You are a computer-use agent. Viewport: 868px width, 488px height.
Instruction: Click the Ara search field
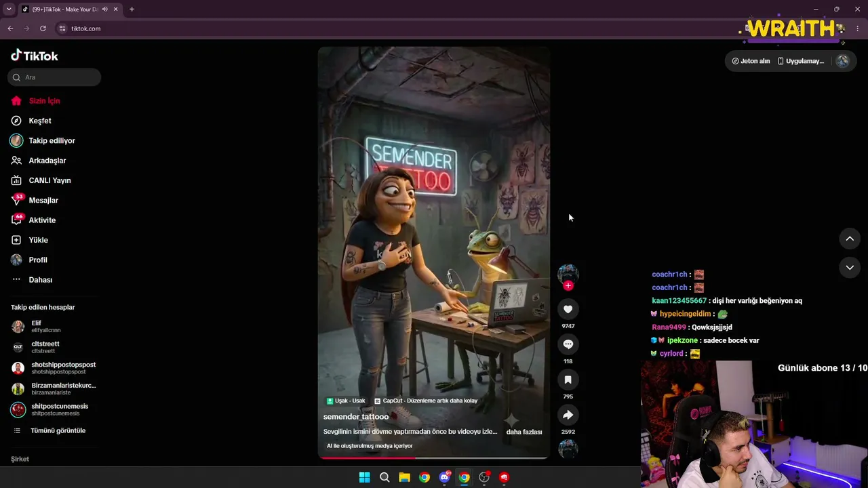(54, 77)
